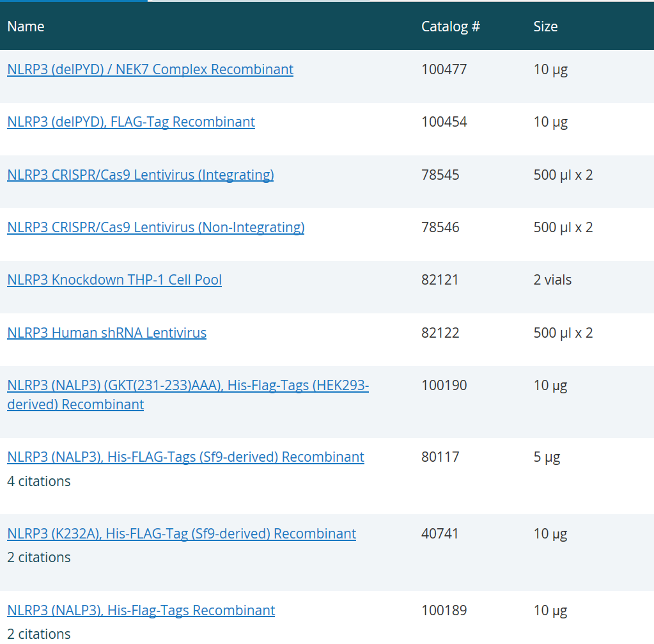Screen dimensions: 654x644
Task: Click NLRP3 (NALP3) His-FLAG-Tags (Sf9-derived) Recombinant
Action: tap(185, 457)
